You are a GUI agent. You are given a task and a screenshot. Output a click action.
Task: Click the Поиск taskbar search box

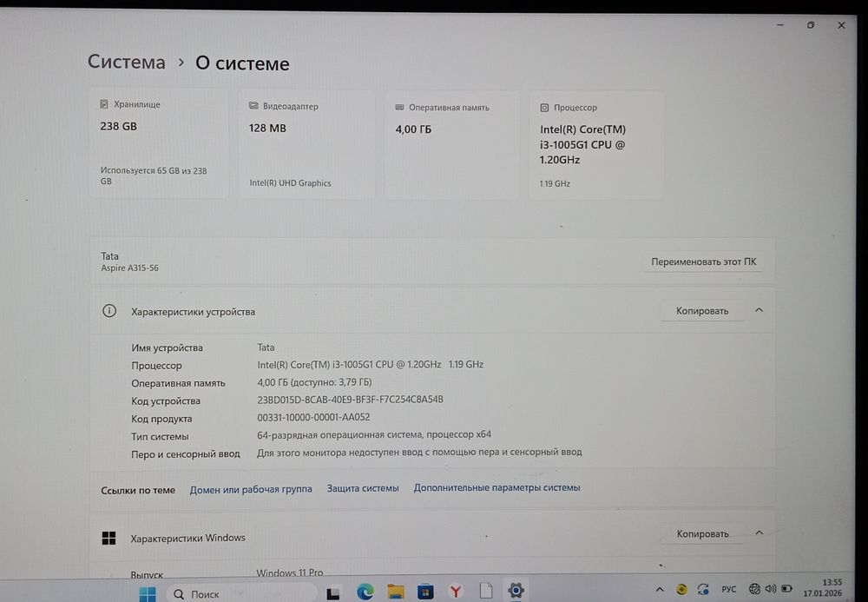pyautogui.click(x=241, y=593)
